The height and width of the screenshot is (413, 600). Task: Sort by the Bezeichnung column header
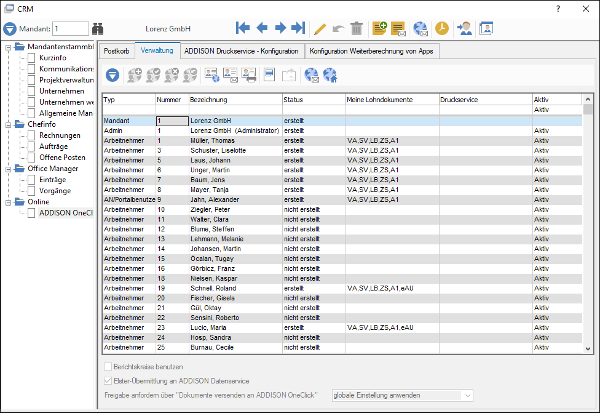point(235,100)
